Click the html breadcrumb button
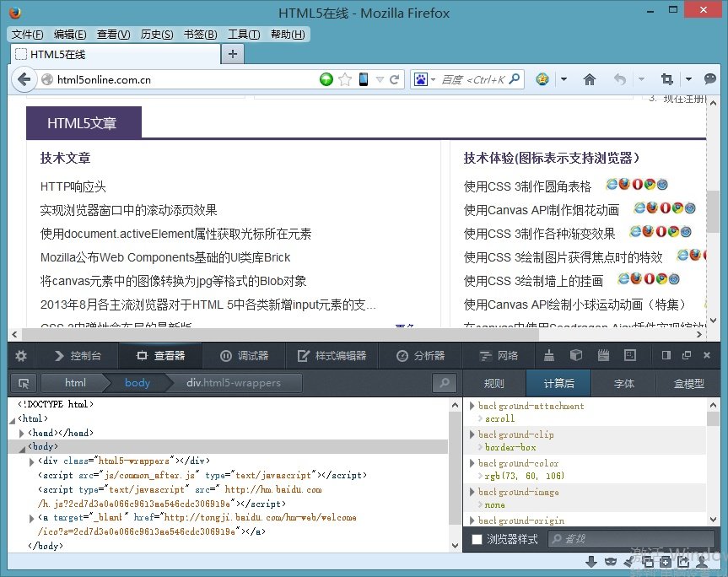Image resolution: width=728 pixels, height=577 pixels. click(75, 383)
